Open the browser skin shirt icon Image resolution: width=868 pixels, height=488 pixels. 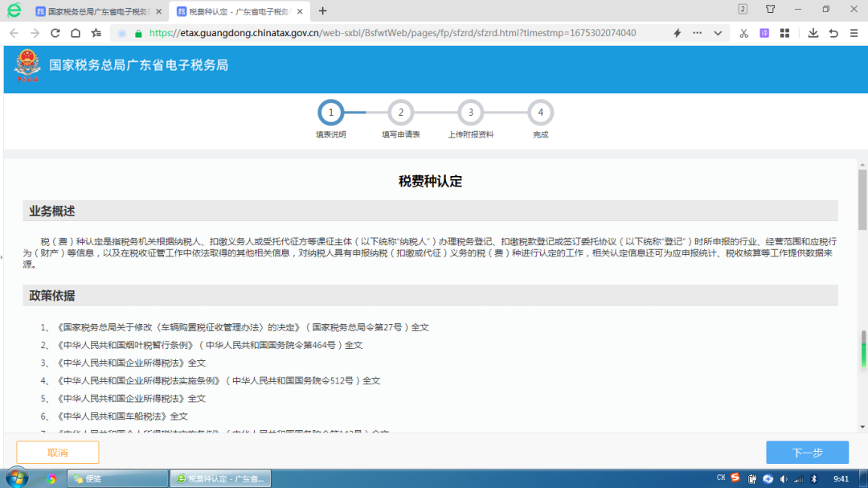click(771, 9)
